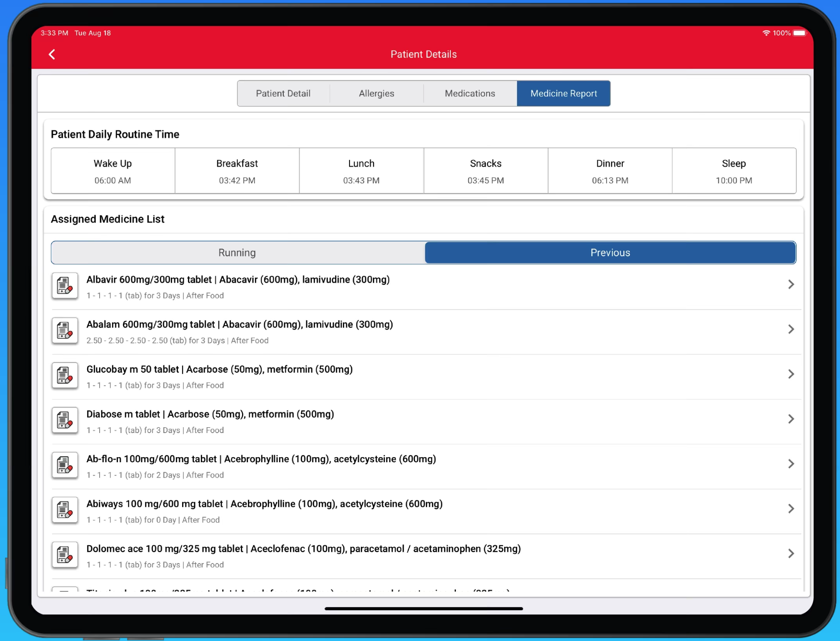The image size is (840, 641).
Task: Open the Glucobay m 50 prescription icon
Action: click(x=65, y=376)
